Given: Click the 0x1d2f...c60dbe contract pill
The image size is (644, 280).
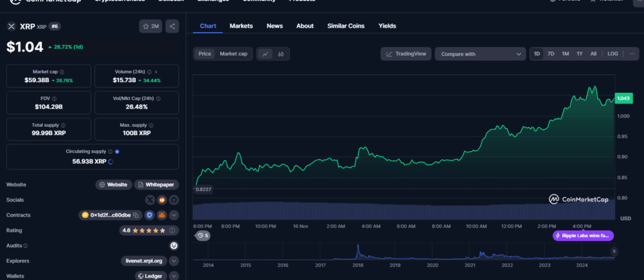Looking at the screenshot, I should 111,215.
